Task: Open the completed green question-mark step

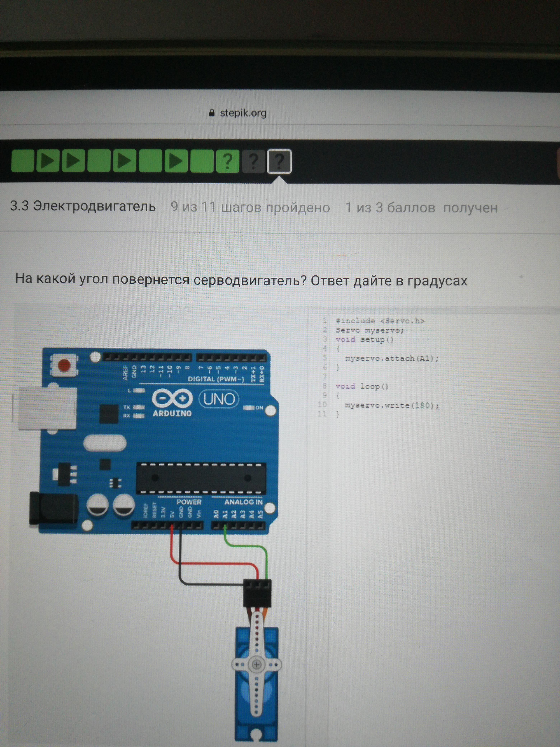Action: (x=228, y=161)
